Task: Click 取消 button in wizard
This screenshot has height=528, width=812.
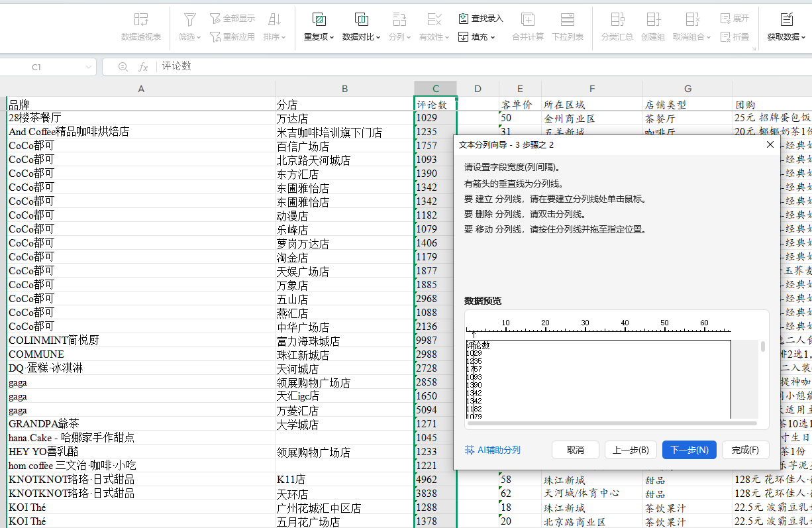Action: tap(576, 450)
